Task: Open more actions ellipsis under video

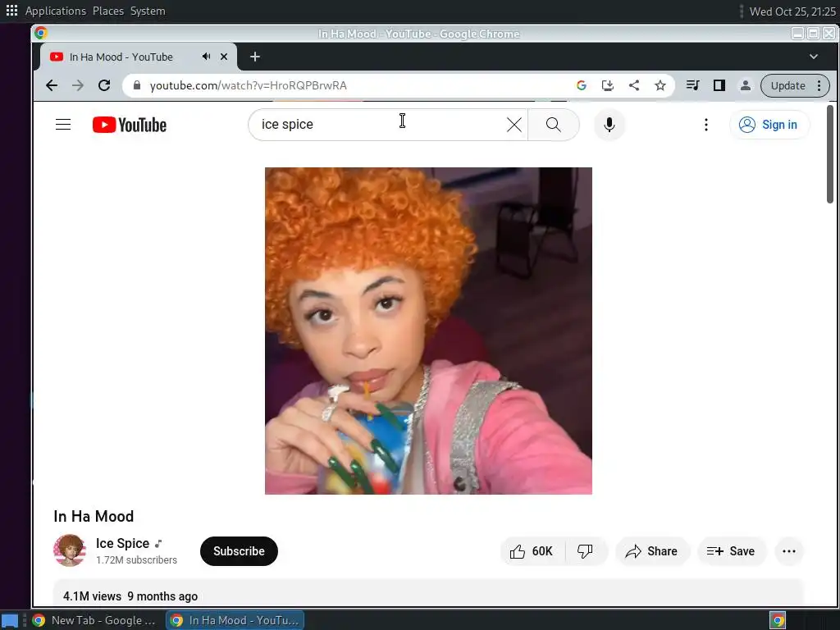Action: (789, 551)
